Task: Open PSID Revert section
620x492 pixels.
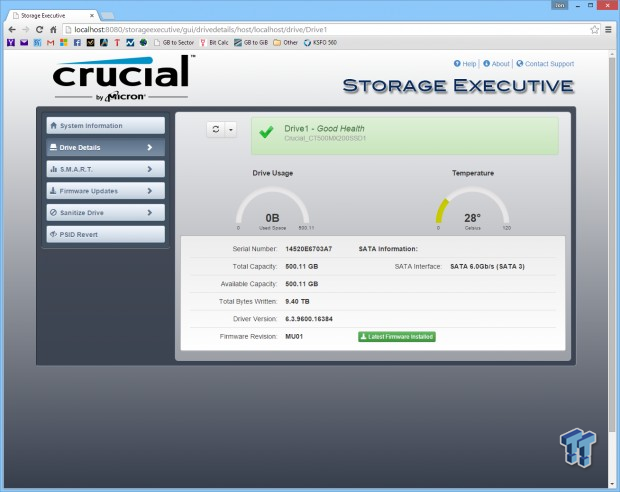Action: pos(106,234)
